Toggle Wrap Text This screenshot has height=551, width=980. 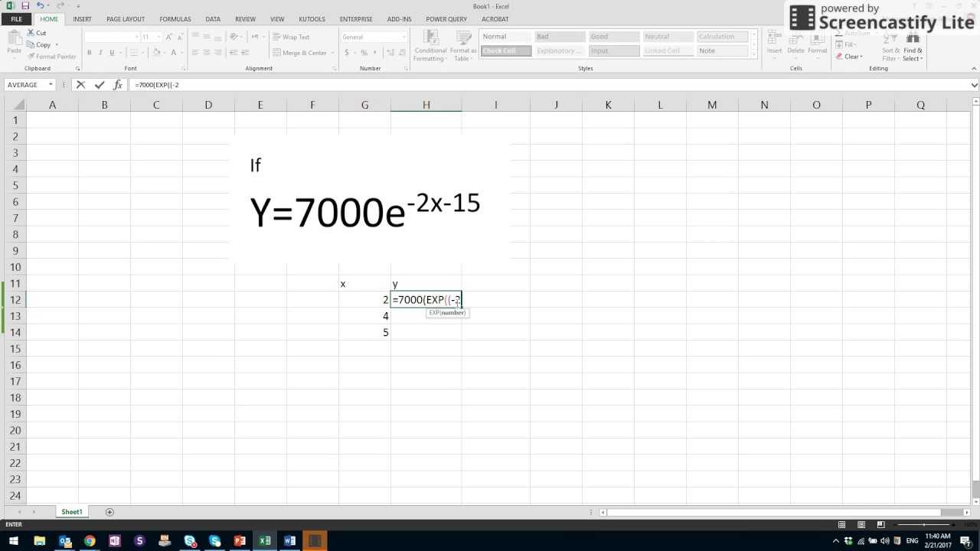(291, 37)
